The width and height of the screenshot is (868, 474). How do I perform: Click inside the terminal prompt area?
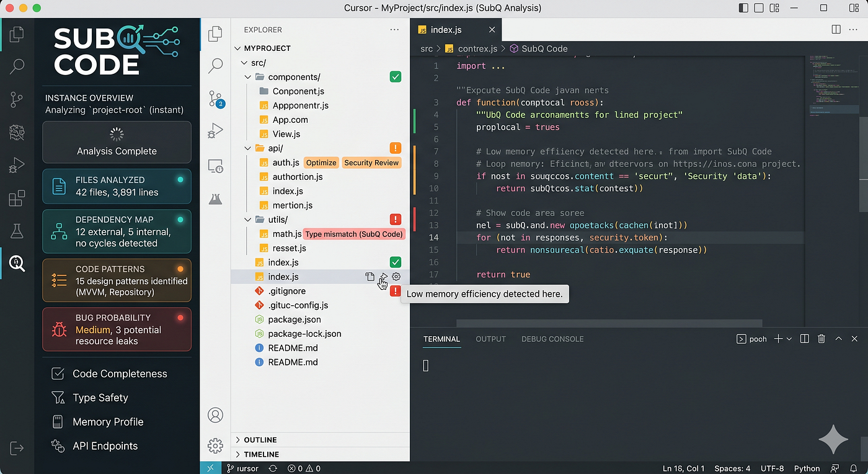tap(426, 365)
